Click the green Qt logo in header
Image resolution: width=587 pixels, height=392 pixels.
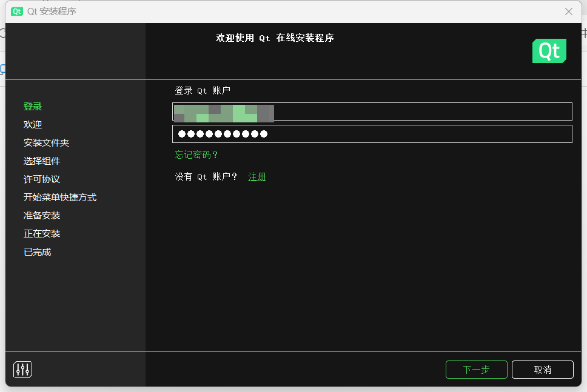pyautogui.click(x=549, y=51)
